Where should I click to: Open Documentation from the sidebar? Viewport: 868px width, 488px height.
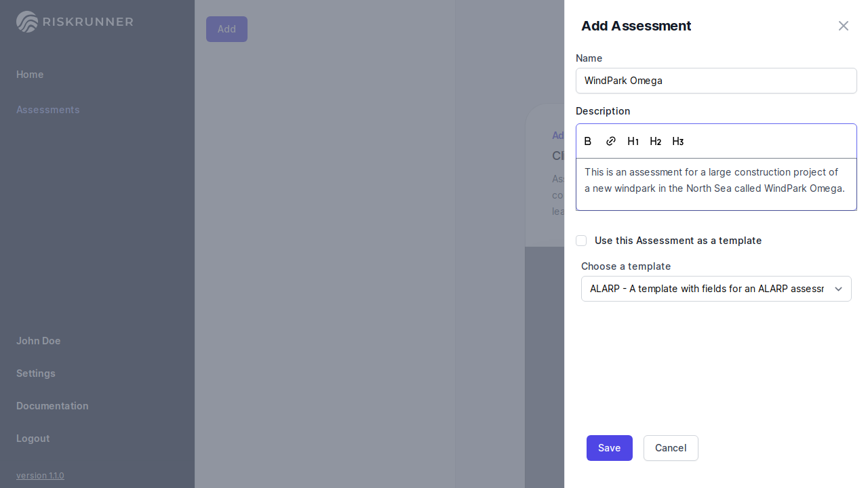coord(52,406)
